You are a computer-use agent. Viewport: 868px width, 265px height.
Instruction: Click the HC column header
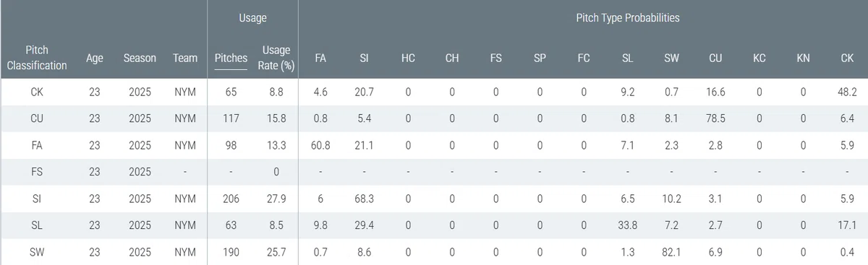click(x=408, y=58)
